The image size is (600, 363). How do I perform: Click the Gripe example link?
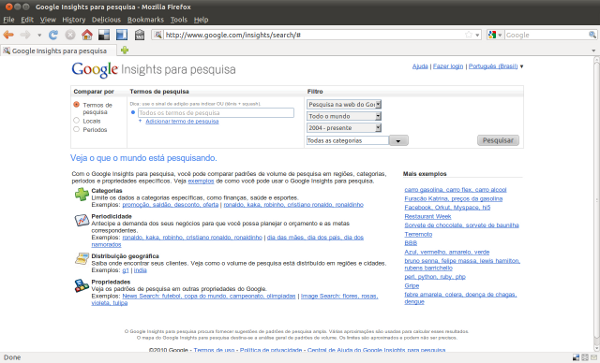(412, 285)
